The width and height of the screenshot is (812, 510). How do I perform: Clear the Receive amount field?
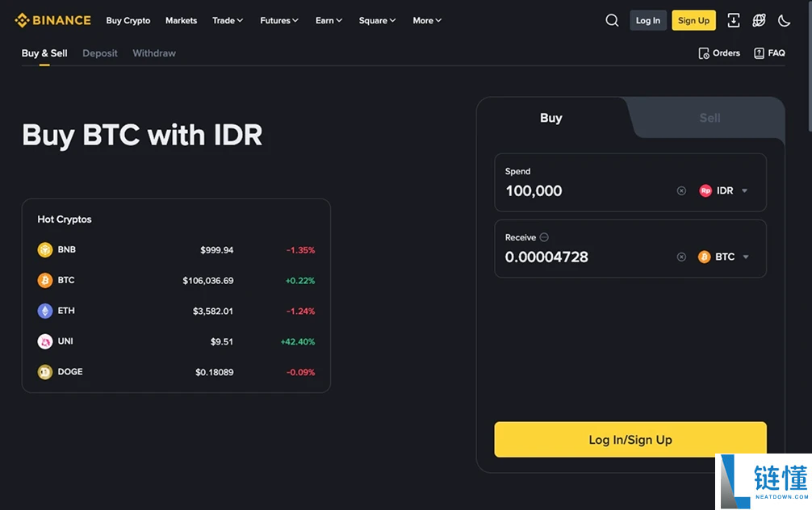tap(681, 257)
